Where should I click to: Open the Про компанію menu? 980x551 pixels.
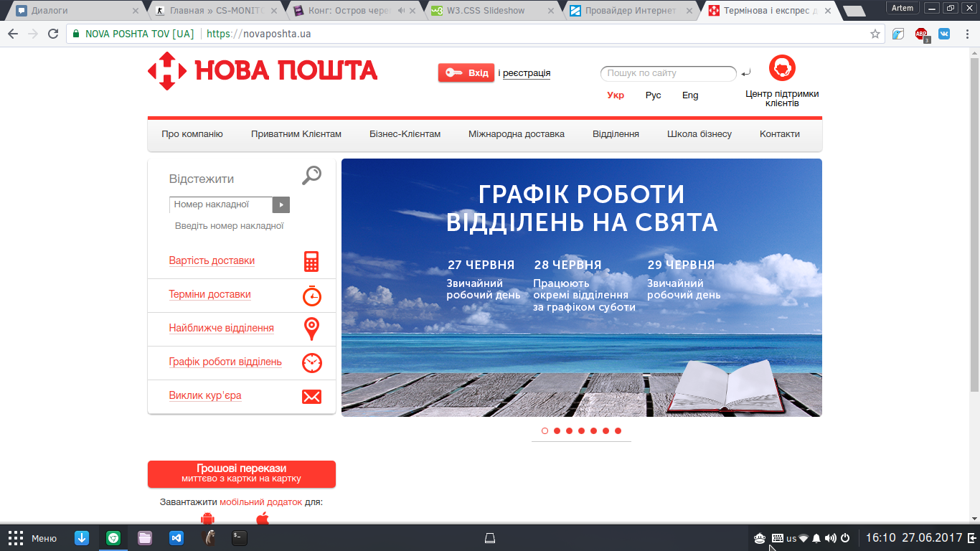(192, 134)
